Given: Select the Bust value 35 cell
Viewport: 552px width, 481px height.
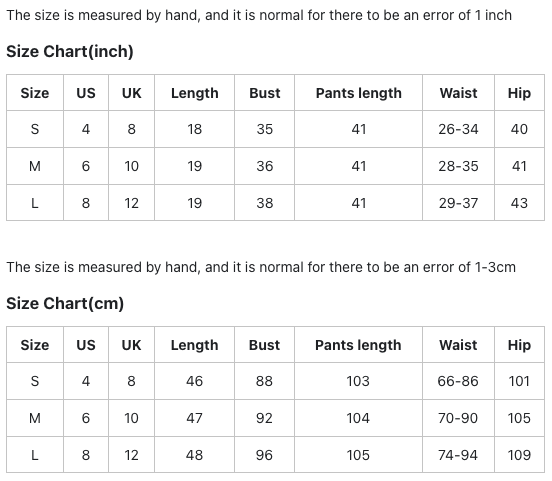Looking at the screenshot, I should 265,129.
